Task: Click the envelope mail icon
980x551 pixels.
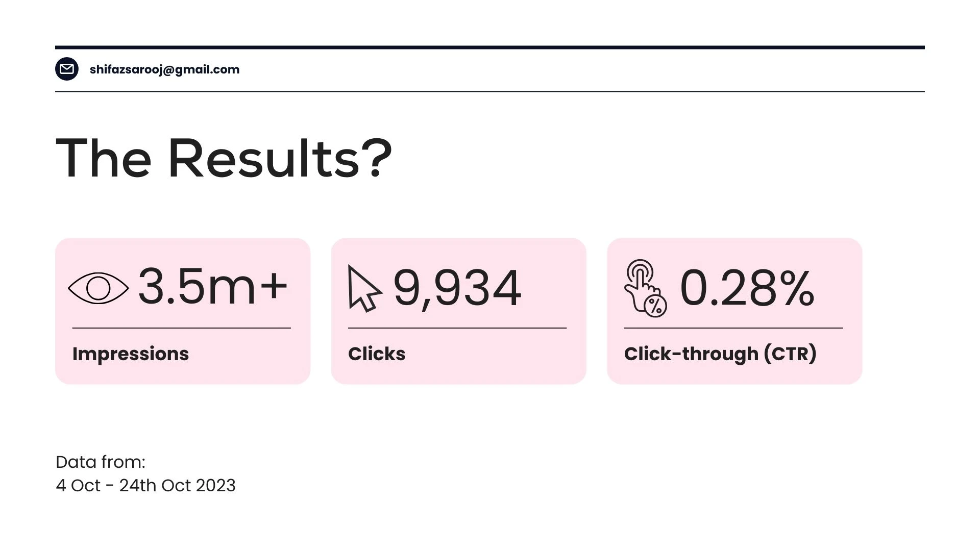Action: click(x=67, y=69)
